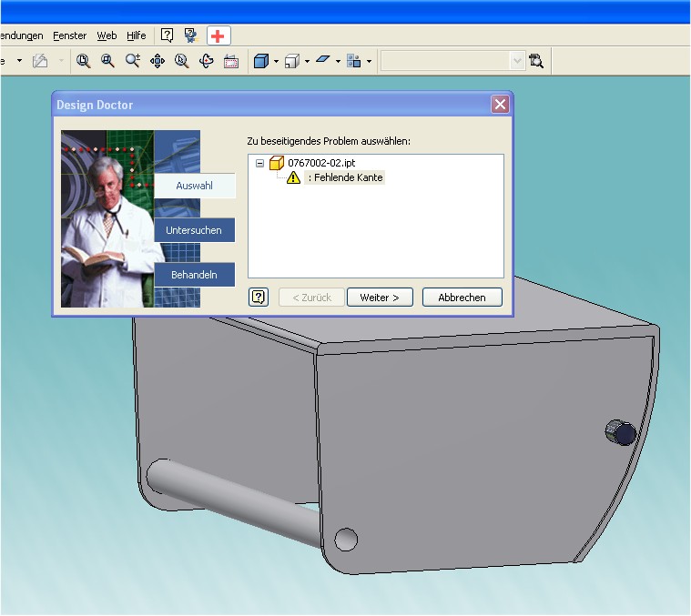Image resolution: width=691 pixels, height=616 pixels.
Task: Click the help topics question mark icon
Action: [167, 35]
